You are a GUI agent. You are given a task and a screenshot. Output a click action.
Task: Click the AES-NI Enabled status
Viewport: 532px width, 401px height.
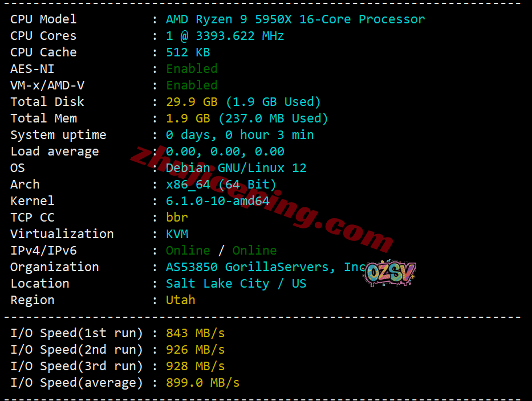pyautogui.click(x=192, y=69)
